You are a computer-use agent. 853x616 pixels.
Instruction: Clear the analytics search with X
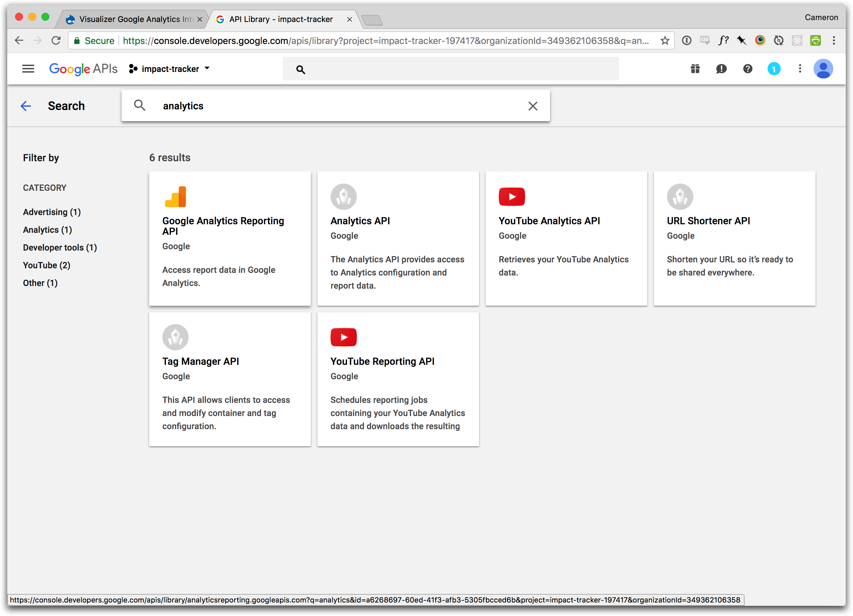pyautogui.click(x=533, y=106)
